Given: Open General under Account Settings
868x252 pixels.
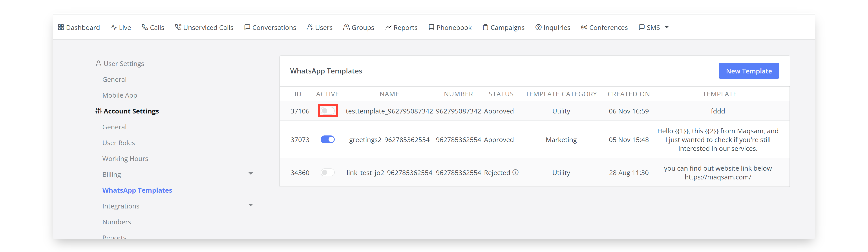Looking at the screenshot, I should tap(115, 127).
